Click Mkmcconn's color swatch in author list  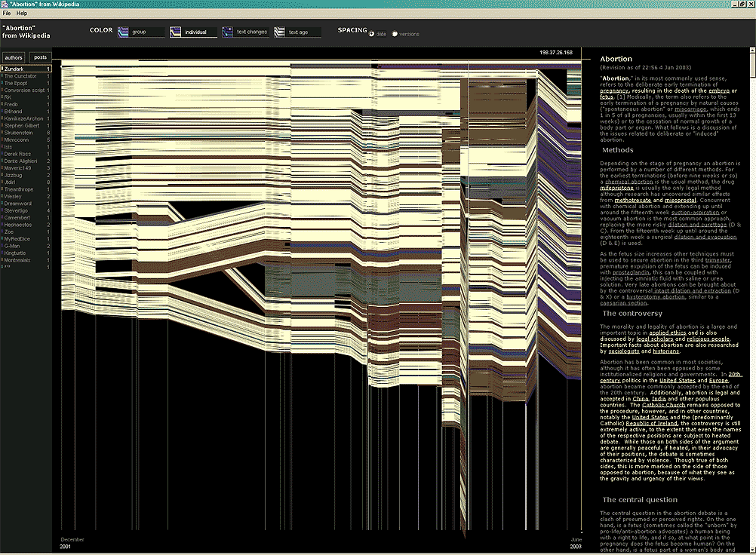tap(2, 140)
